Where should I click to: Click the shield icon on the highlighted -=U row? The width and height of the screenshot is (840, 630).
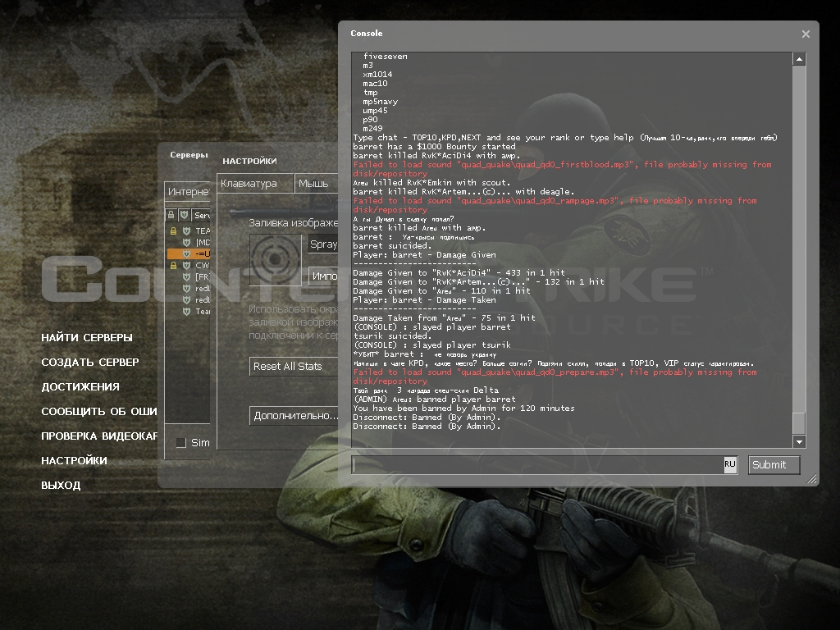[186, 253]
